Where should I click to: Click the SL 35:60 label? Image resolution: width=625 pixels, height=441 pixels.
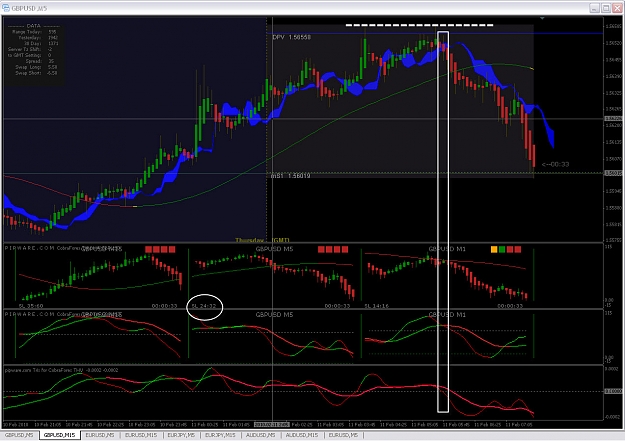(31, 306)
